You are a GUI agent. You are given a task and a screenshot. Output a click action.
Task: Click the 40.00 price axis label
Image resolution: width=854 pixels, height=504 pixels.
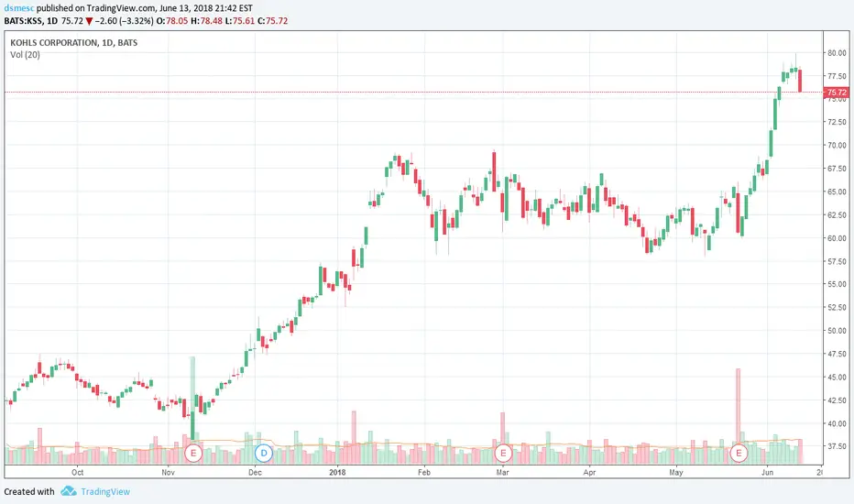[837, 423]
